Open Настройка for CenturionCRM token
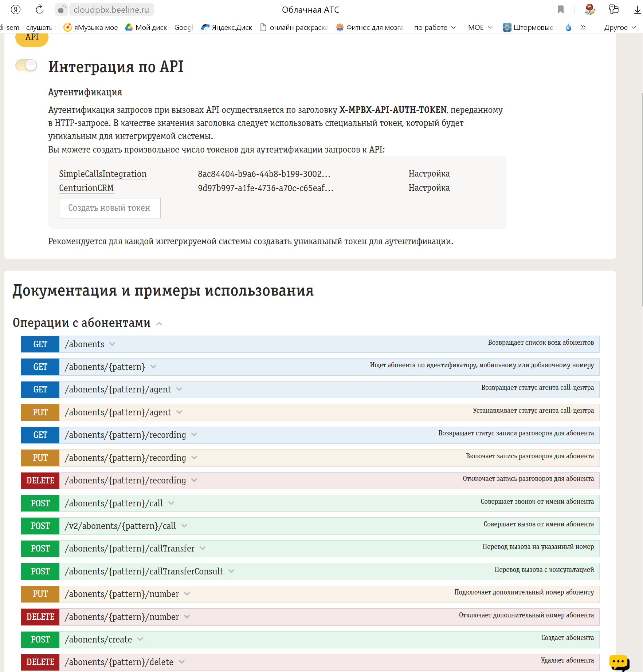Viewport: 643px width, 672px height. 429,188
